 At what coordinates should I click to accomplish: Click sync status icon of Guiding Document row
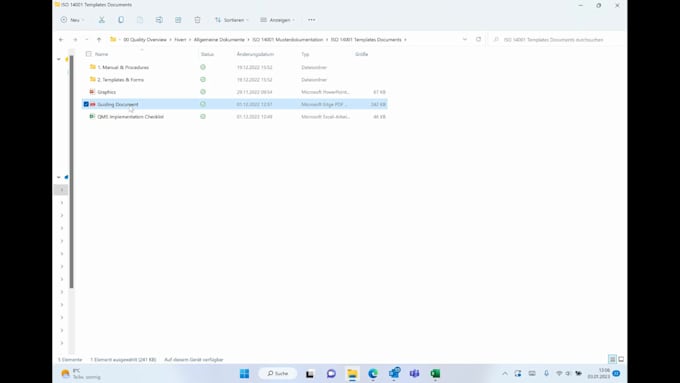tap(203, 104)
